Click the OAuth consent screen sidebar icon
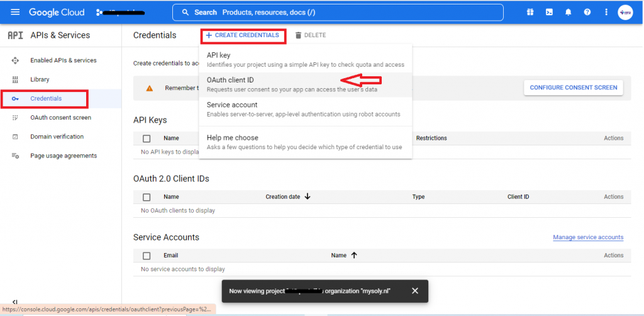 pos(15,118)
